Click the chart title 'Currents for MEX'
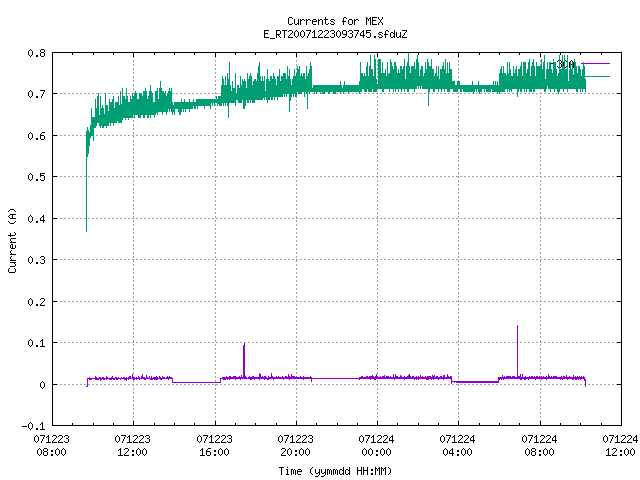The height and width of the screenshot is (480, 640). coord(335,21)
